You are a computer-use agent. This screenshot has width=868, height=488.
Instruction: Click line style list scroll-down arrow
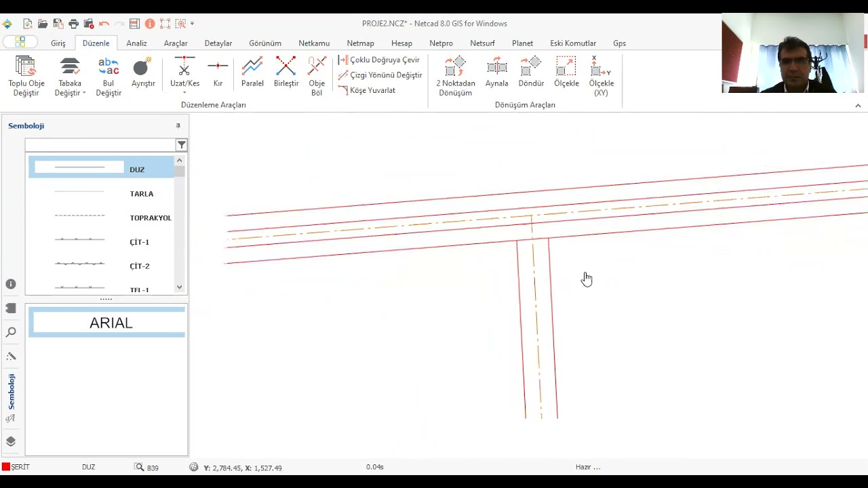[x=179, y=287]
